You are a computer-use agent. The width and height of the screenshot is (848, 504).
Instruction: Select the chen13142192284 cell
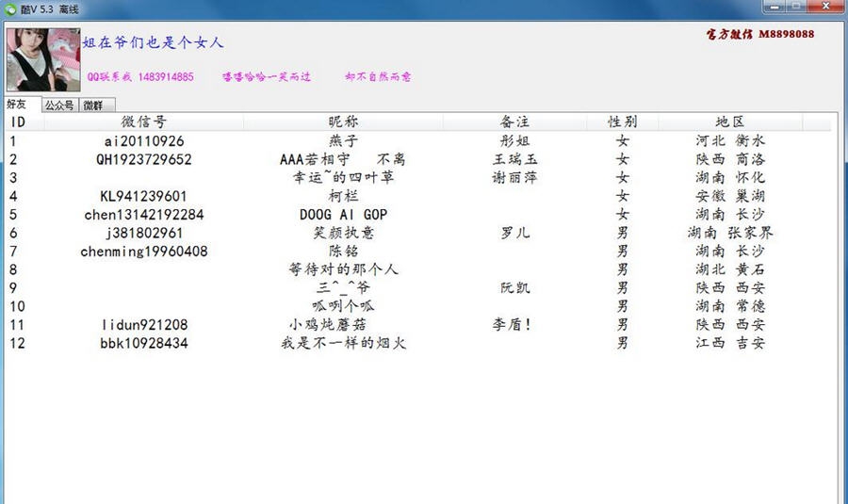coord(144,215)
